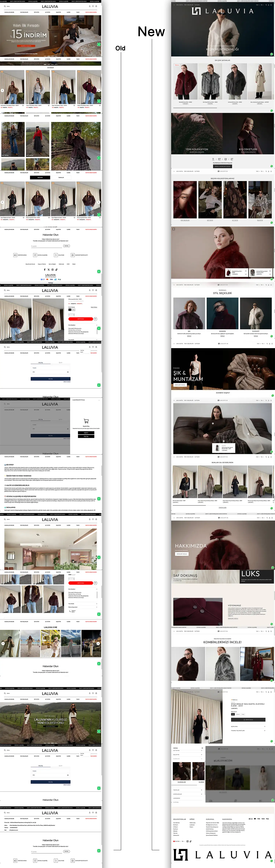This screenshot has height=868, width=275.
Task: Click red SEPETE EKLE on old product page
Action: tap(80, 319)
